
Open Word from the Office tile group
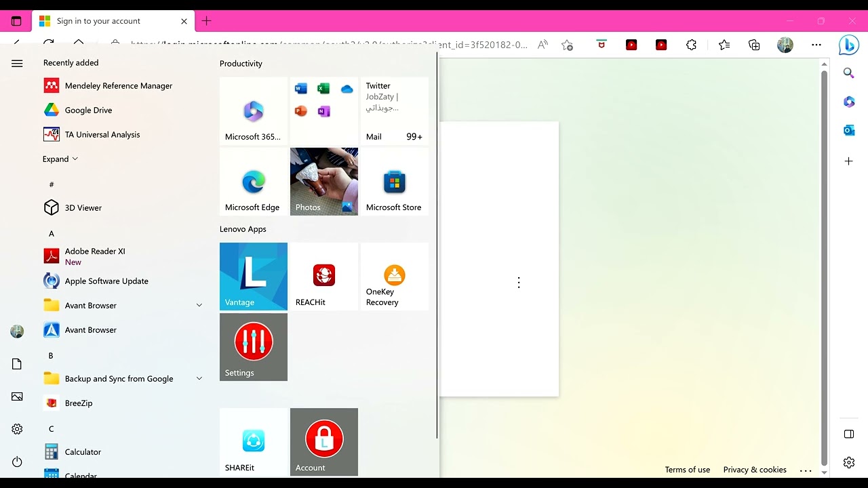pos(301,89)
